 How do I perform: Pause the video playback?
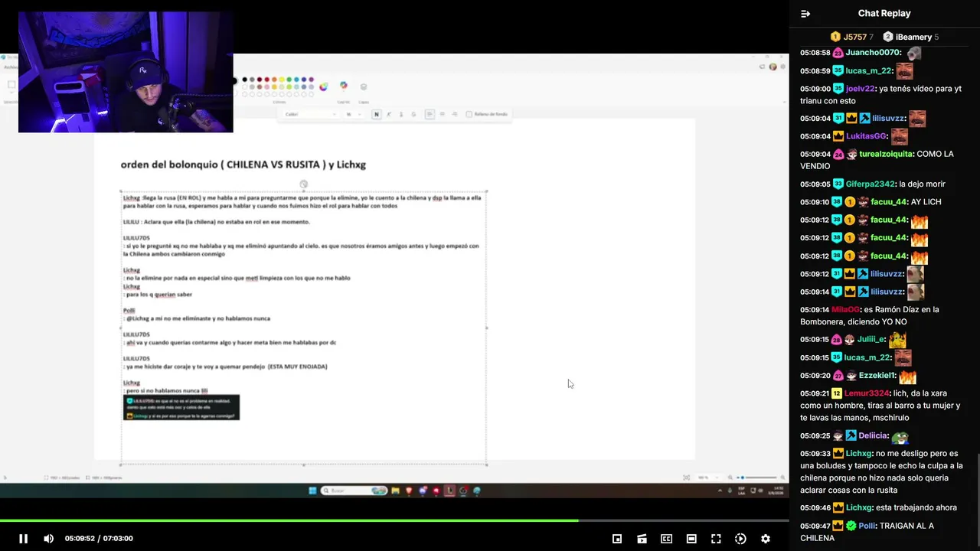coord(23,539)
